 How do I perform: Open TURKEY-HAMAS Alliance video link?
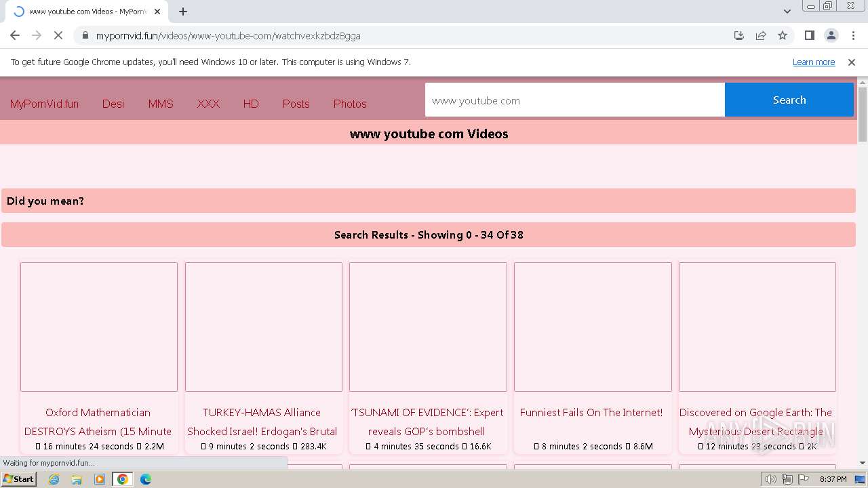[x=262, y=422]
